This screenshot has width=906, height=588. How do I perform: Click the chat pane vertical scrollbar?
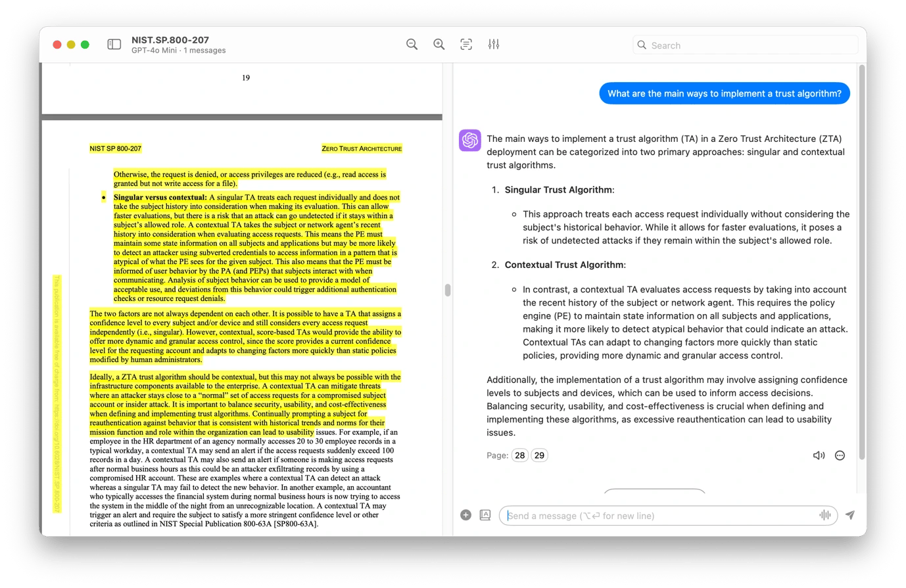coord(862,263)
